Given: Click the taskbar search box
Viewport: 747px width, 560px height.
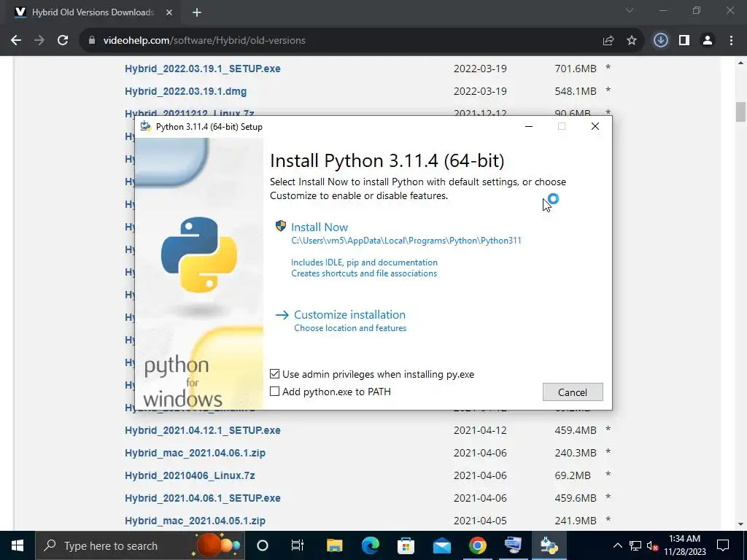Looking at the screenshot, I should coord(139,545).
